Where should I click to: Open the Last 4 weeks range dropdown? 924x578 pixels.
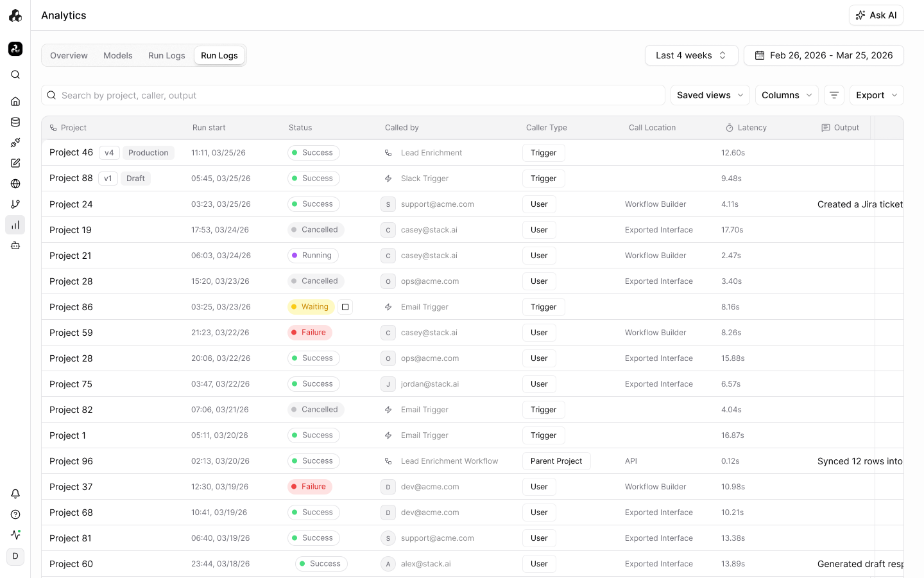click(x=692, y=55)
